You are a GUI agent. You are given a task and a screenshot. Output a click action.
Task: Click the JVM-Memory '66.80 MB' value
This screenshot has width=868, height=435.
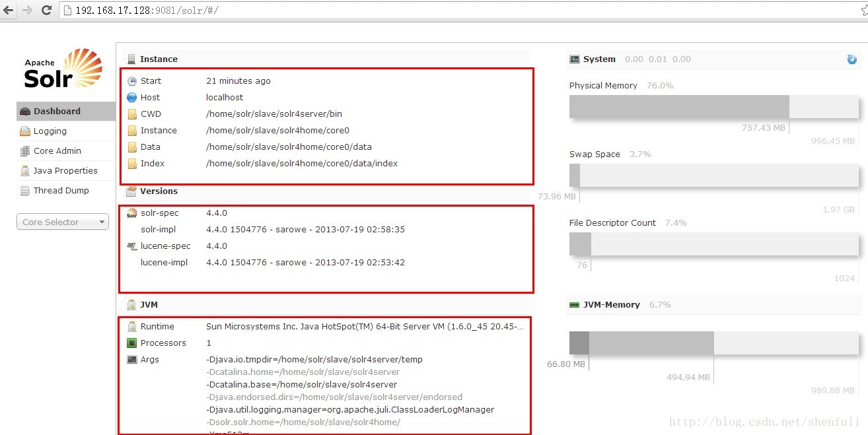coord(566,364)
